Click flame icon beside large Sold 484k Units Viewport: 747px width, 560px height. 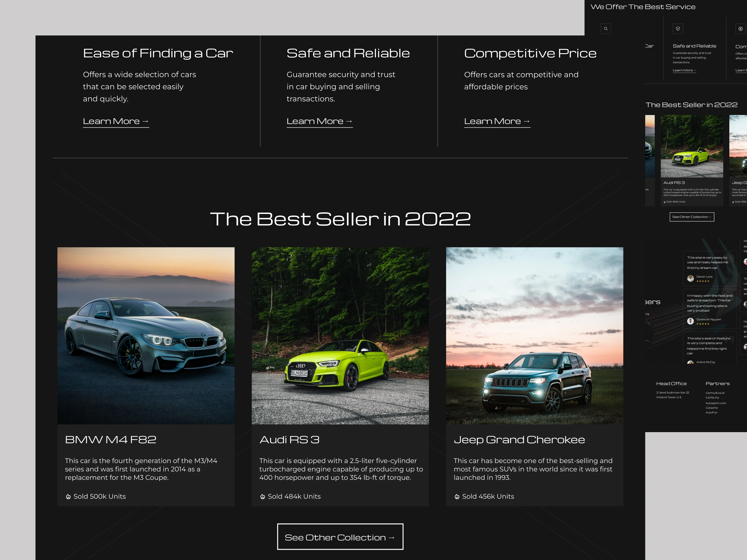[x=263, y=497]
